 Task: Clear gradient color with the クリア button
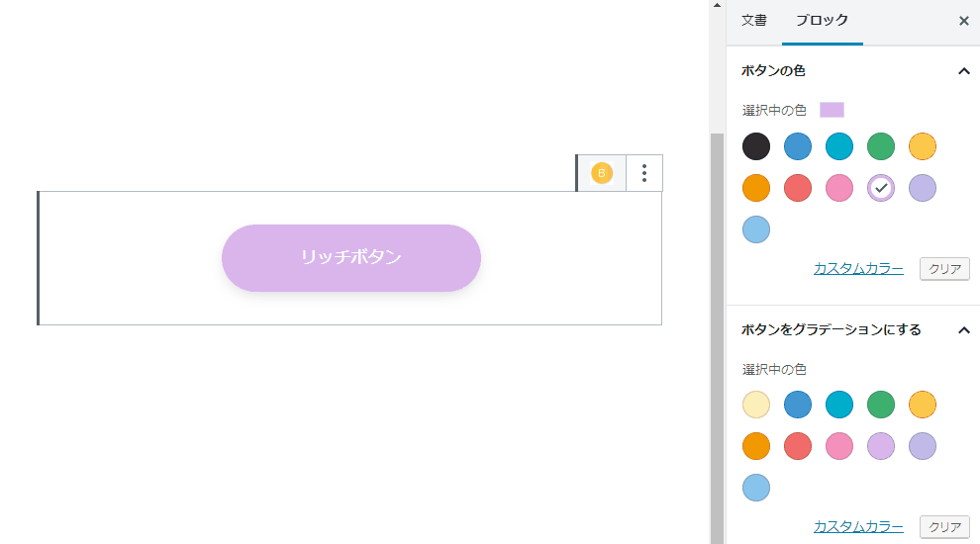point(944,526)
